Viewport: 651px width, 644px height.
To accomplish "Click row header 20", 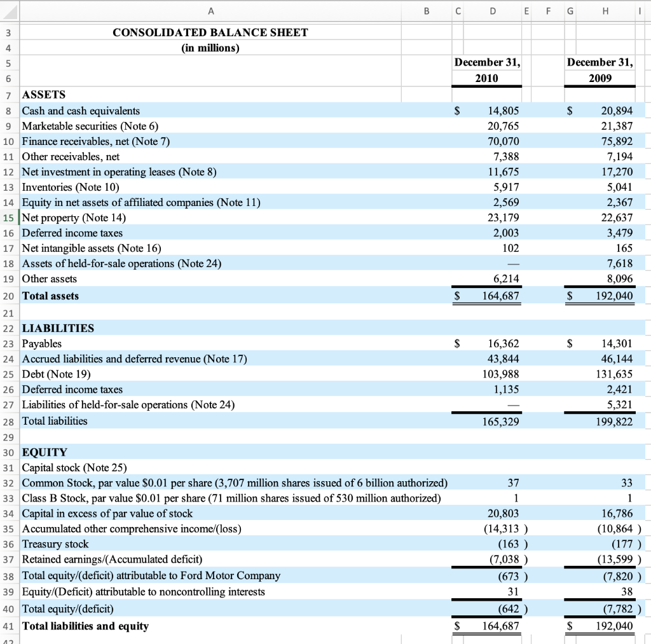I will pyautogui.click(x=10, y=296).
